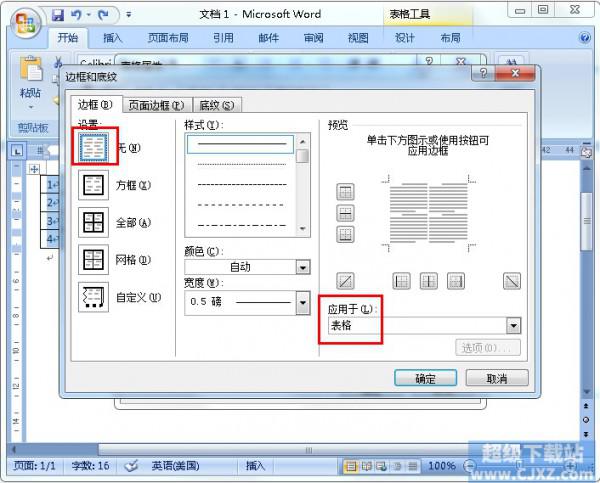This screenshot has height=483, width=600.
Task: Toggle inside vertical border preview button
Action: [x=429, y=281]
